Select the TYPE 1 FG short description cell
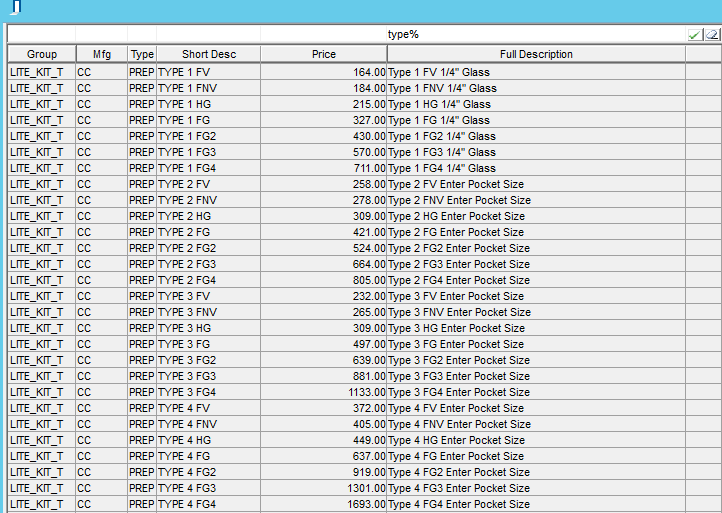The height and width of the screenshot is (513, 722). coord(209,121)
